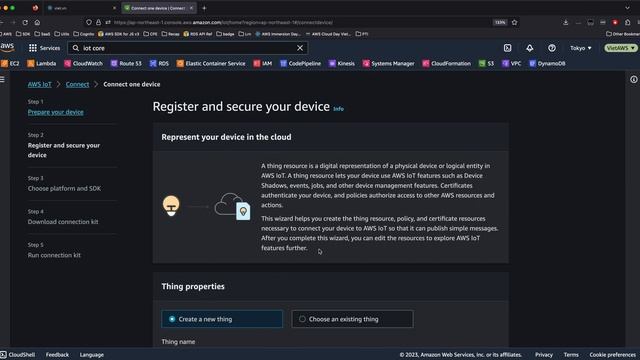Open the Elastic Container Service shortcut
The height and width of the screenshot is (360, 640).
[x=211, y=64]
